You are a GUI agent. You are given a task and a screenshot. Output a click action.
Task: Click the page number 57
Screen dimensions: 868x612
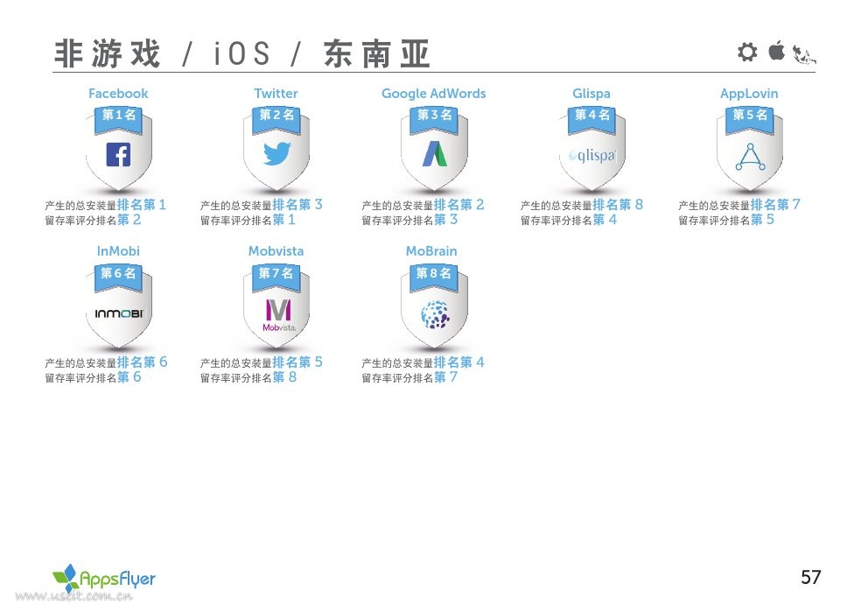coord(811,577)
